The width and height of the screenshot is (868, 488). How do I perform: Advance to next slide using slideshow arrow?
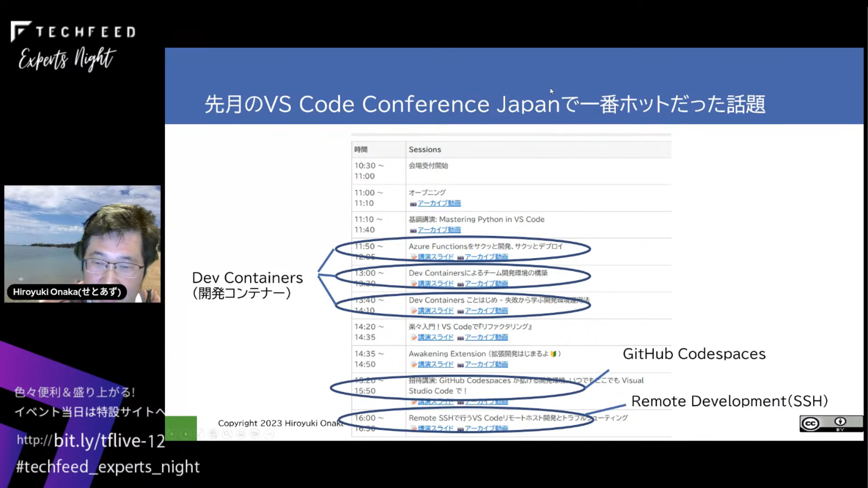186,434
